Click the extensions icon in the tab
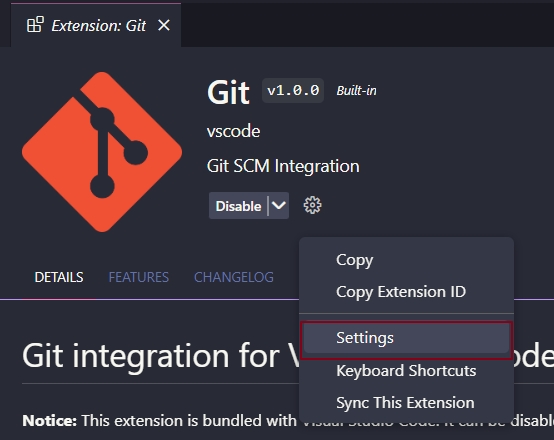This screenshot has height=440, width=554. tap(35, 25)
